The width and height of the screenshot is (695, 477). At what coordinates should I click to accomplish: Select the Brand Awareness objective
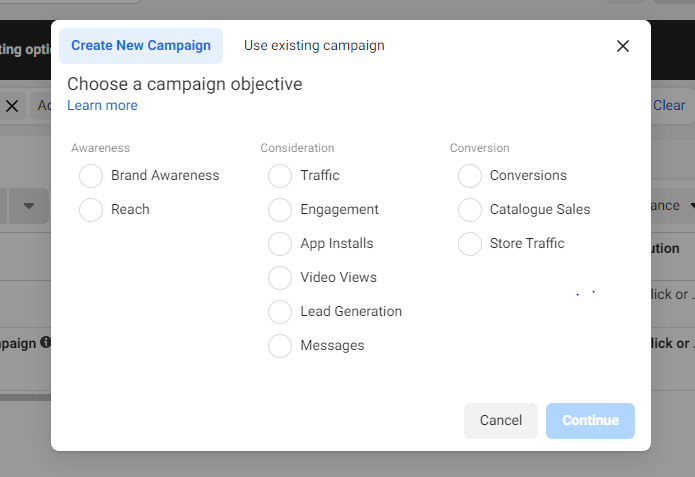pos(91,176)
